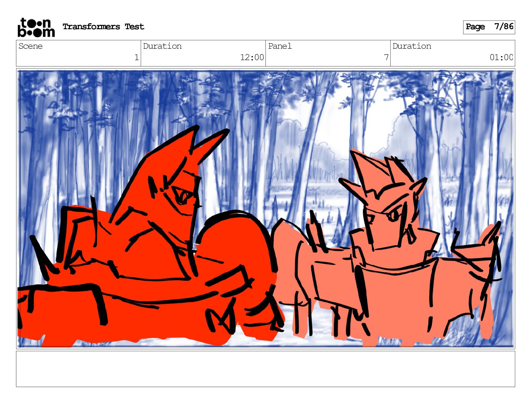The width and height of the screenshot is (532, 411).
Task: Click the empty notes box below panel
Action: click(265, 369)
